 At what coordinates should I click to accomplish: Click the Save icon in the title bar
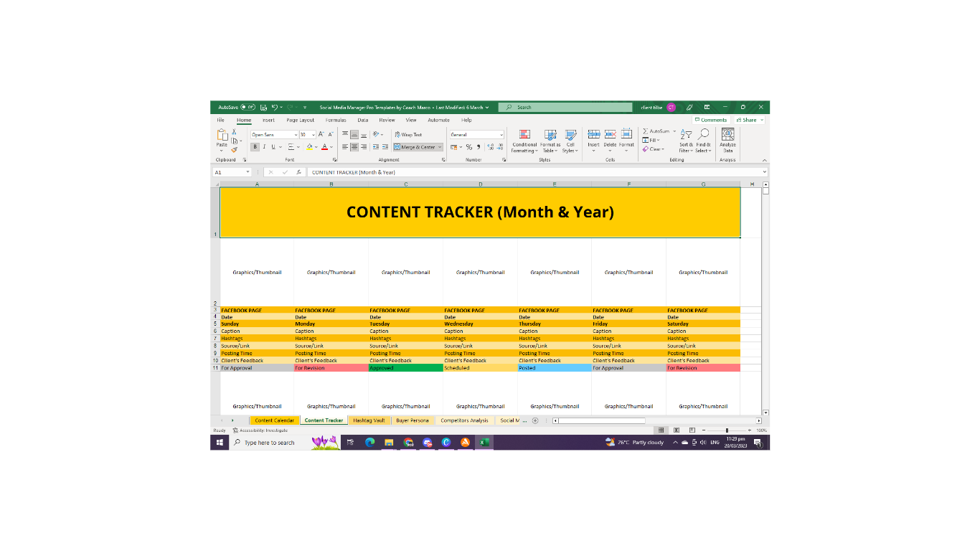[264, 107]
